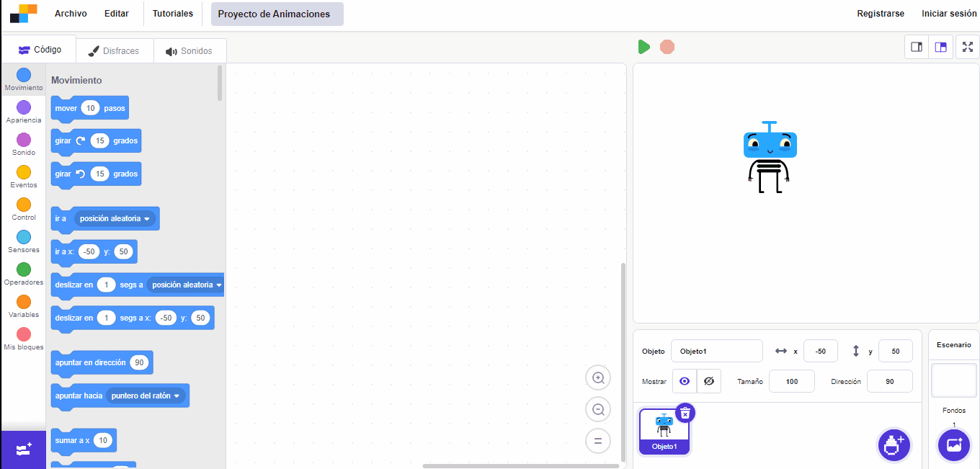Open the choose backdrop button
980x469 pixels.
coord(954,445)
